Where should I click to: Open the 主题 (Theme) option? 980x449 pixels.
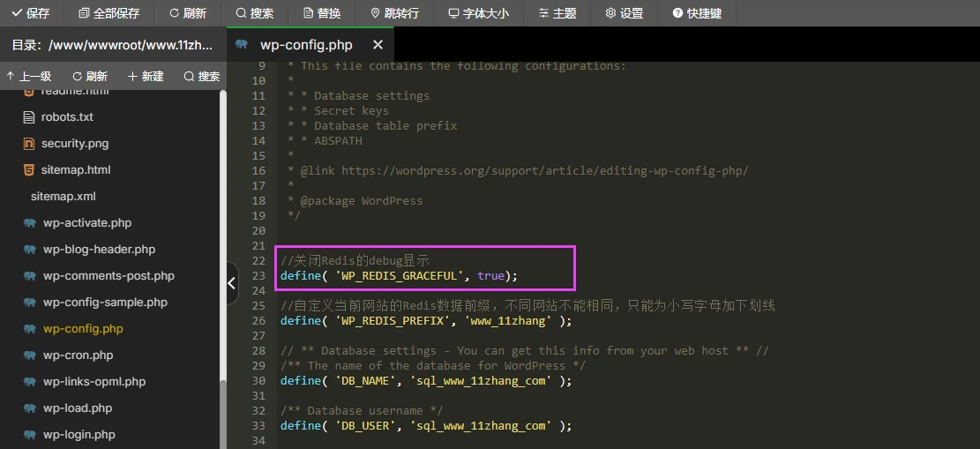tap(557, 13)
